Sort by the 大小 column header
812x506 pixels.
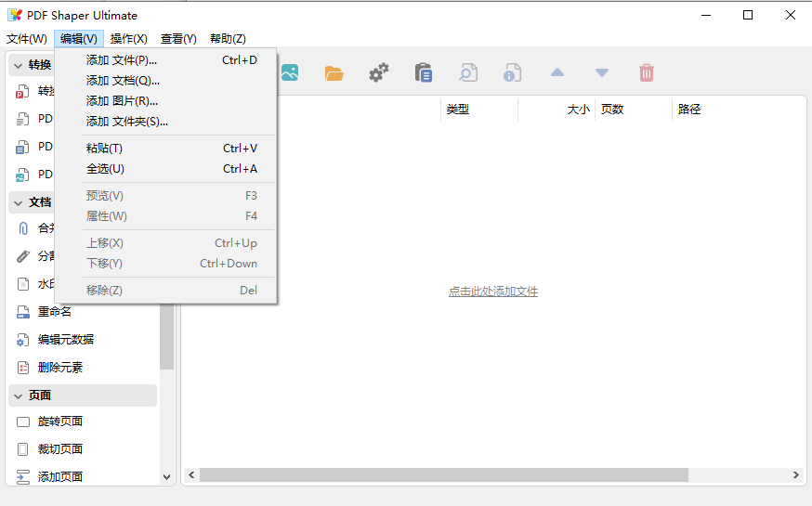[557, 110]
